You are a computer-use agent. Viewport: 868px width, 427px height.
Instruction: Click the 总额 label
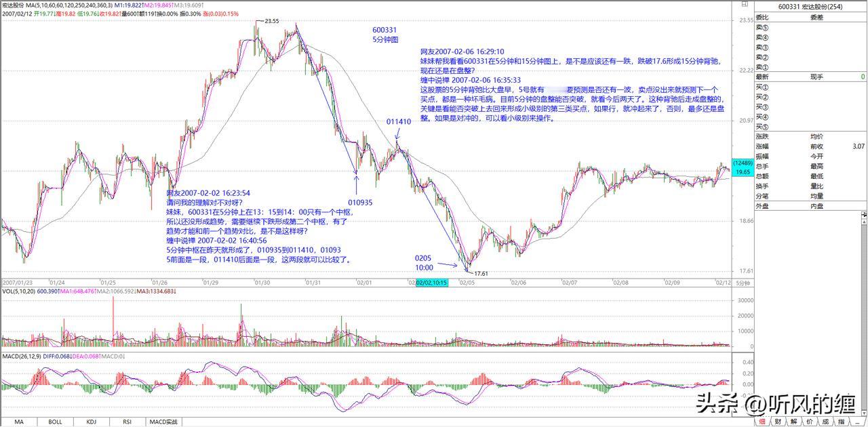tap(762, 176)
